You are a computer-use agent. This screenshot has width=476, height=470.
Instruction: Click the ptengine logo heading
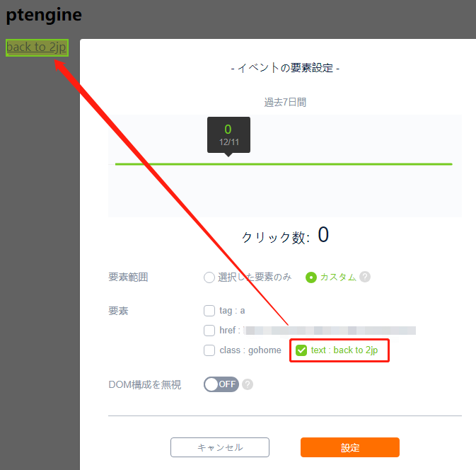44,14
